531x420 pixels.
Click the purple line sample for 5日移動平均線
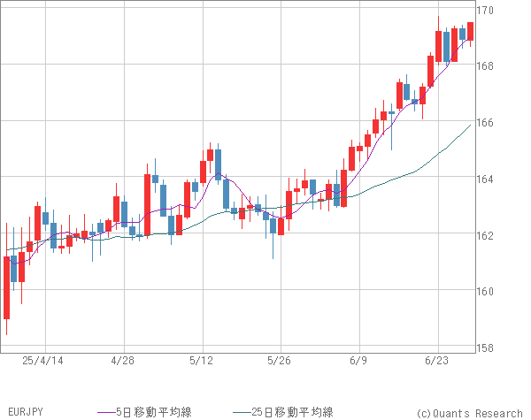[x=106, y=412]
